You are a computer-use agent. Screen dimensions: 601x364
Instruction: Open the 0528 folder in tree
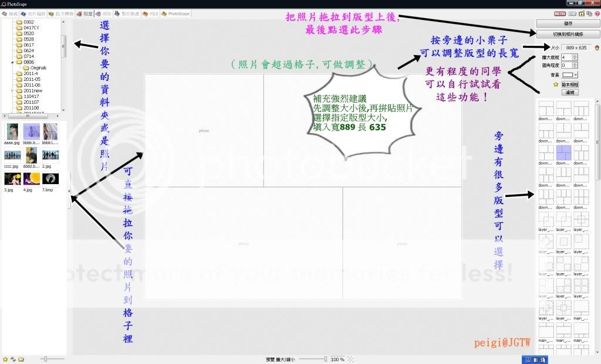29,39
